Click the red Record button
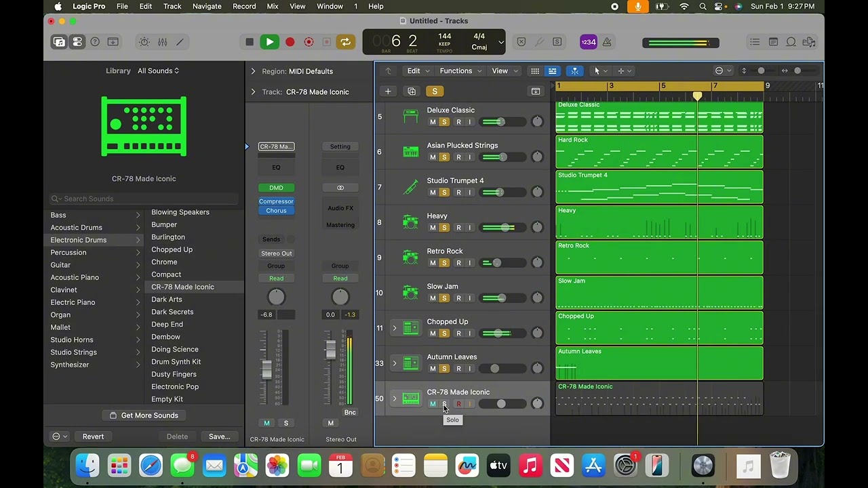The image size is (868, 488). [x=290, y=42]
